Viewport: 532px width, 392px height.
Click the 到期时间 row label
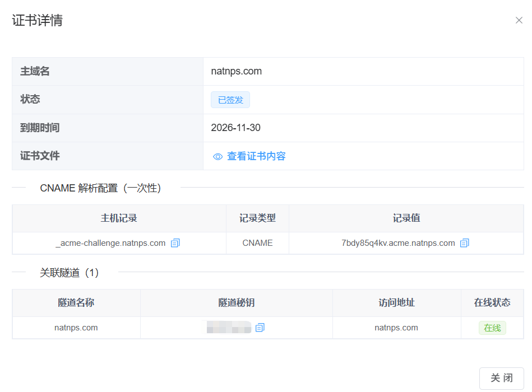pyautogui.click(x=40, y=128)
